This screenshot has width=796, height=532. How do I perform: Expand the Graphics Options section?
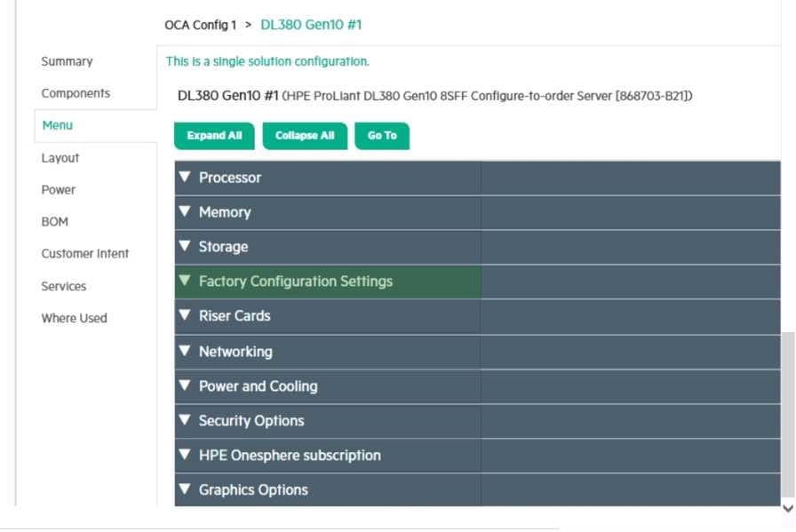pos(252,490)
